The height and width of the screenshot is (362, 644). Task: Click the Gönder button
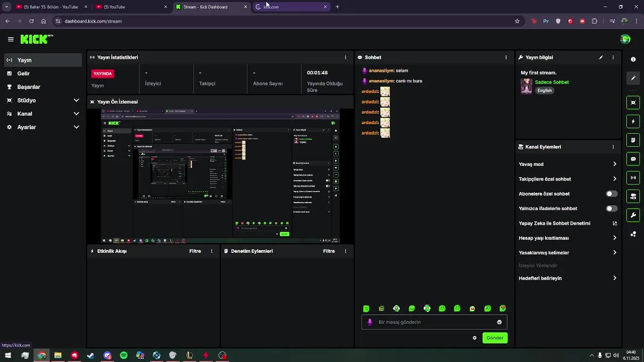pos(495,338)
